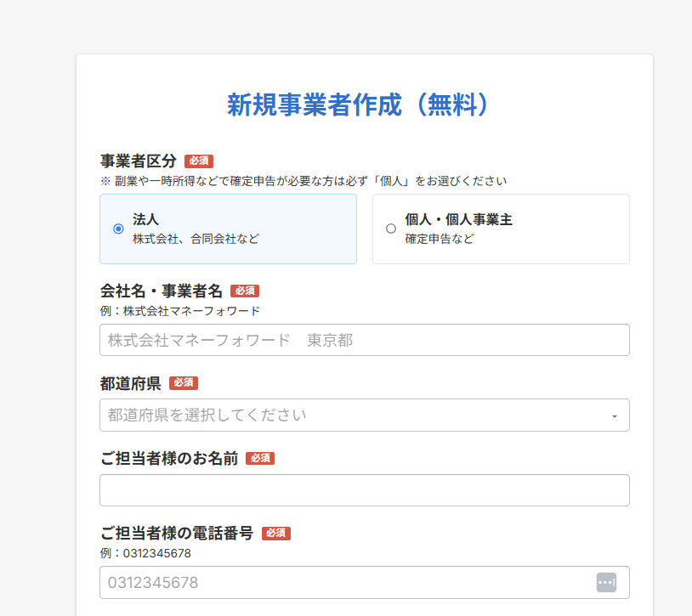This screenshot has height=616, width=692.
Task: Click the prefecture dropdown arrow
Action: 615,416
